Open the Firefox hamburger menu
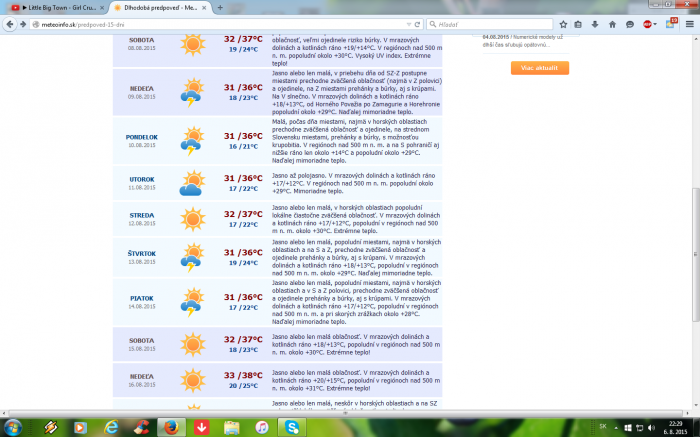Screen dimensions: 700x437 688,22
